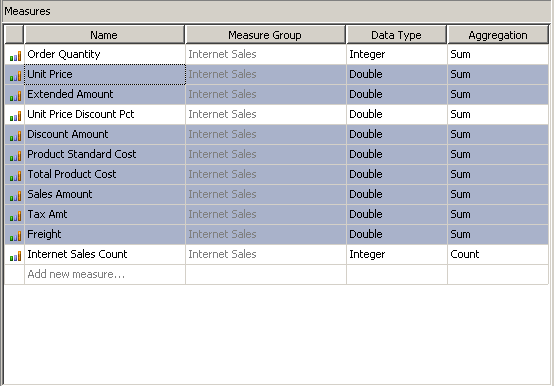This screenshot has width=554, height=386.
Task: Click the Aggregation column header
Action: tap(498, 35)
